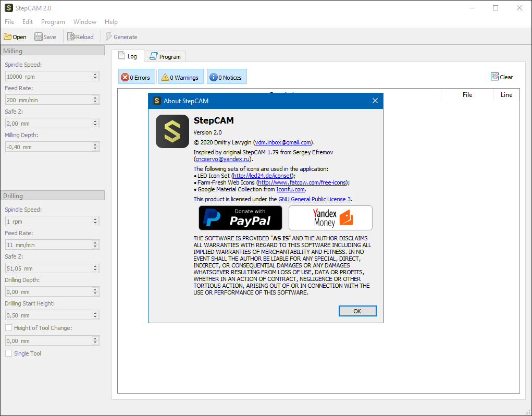Click the stepper arrows for Drilling Depth
The image size is (532, 416).
(x=95, y=291)
